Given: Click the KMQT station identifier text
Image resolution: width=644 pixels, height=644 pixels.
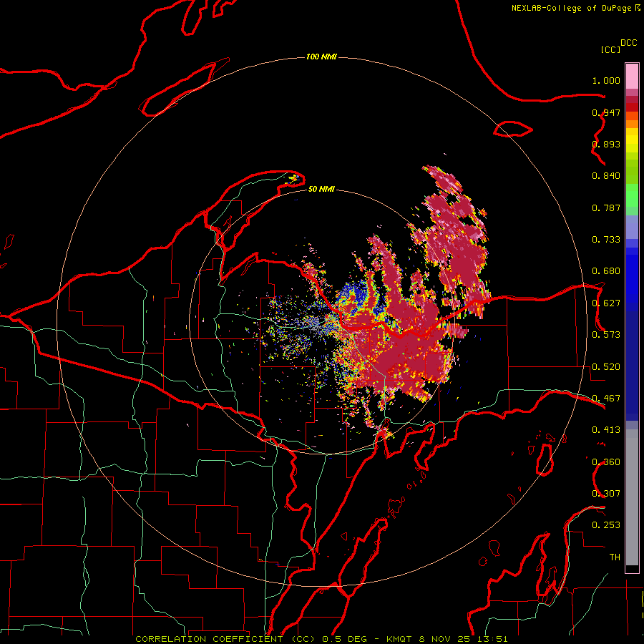Looking at the screenshot, I should point(400,639).
